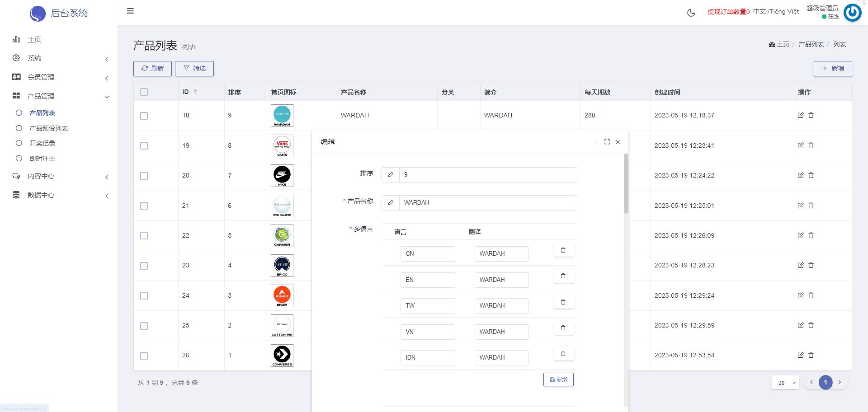The height and width of the screenshot is (412, 868).
Task: Select all rows with header checkbox
Action: pos(144,92)
